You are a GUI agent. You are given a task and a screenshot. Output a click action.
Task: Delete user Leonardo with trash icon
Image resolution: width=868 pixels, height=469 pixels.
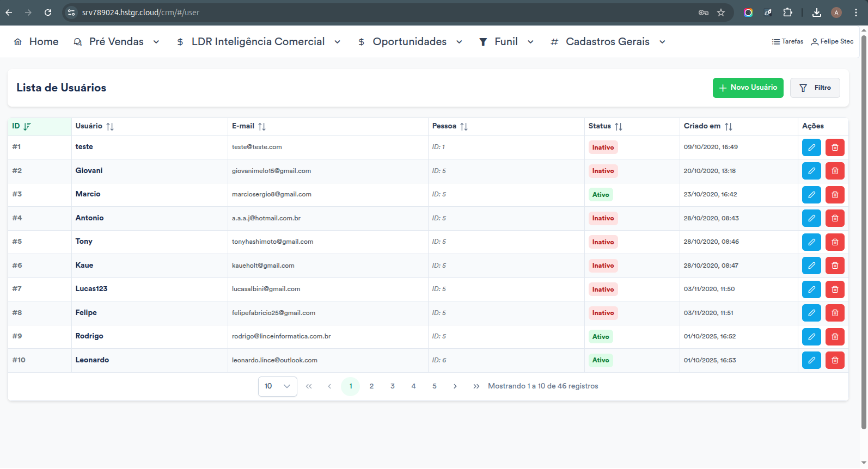click(835, 360)
